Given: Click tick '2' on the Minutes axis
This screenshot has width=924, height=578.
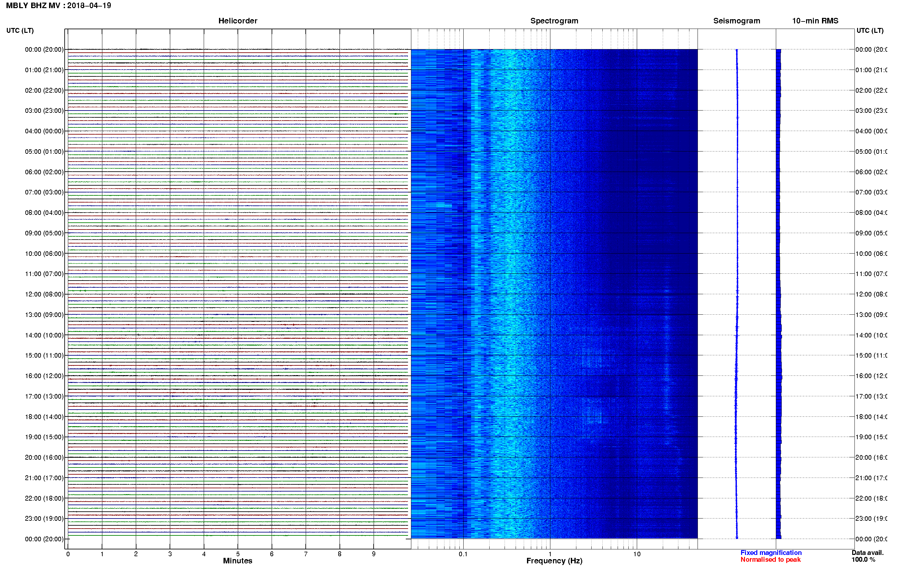Looking at the screenshot, I should 136,554.
